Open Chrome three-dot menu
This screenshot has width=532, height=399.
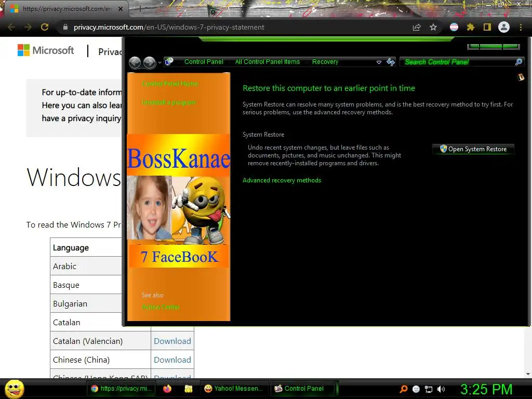pos(521,27)
